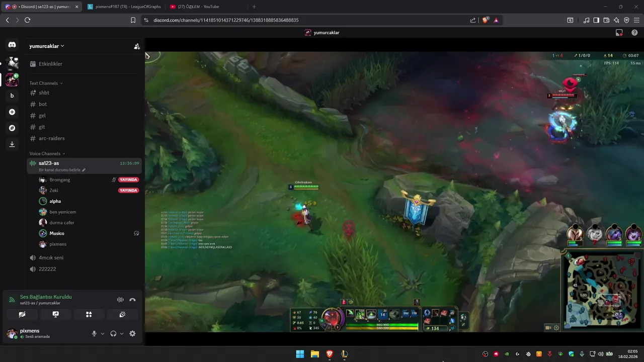Collapse the Text Channels category
The width and height of the screenshot is (644, 362).
click(46, 83)
